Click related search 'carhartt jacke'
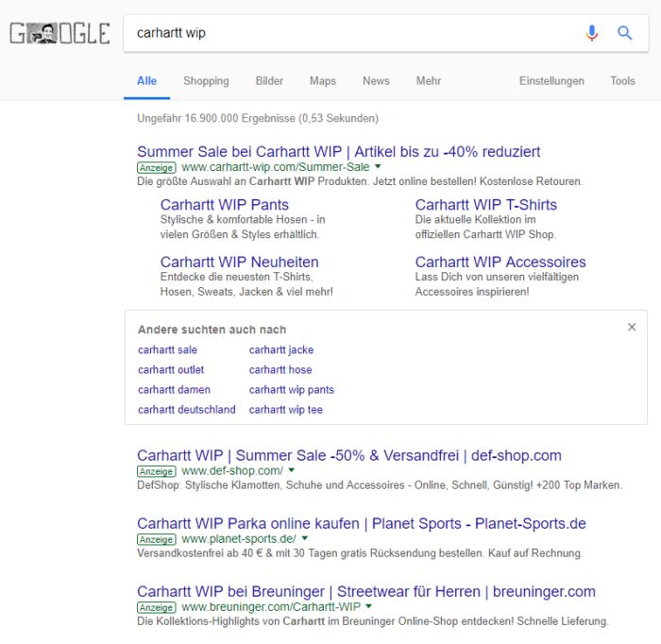 pos(281,349)
